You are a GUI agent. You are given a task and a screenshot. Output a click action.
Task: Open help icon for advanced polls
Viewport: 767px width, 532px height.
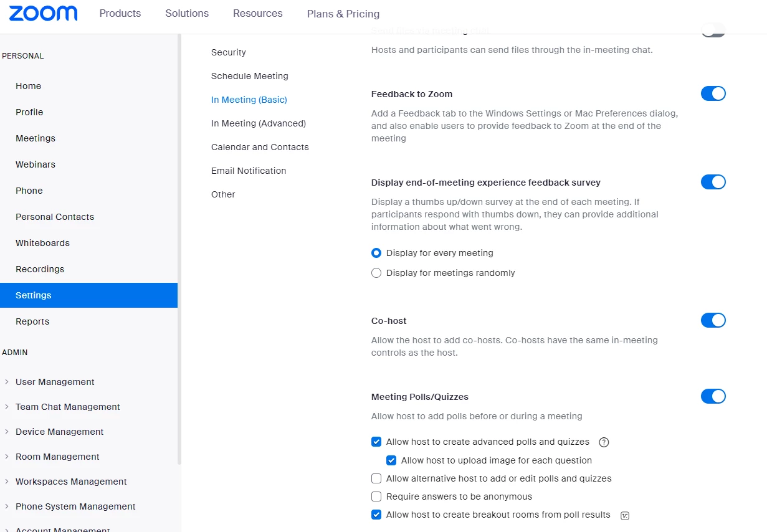[x=604, y=442]
